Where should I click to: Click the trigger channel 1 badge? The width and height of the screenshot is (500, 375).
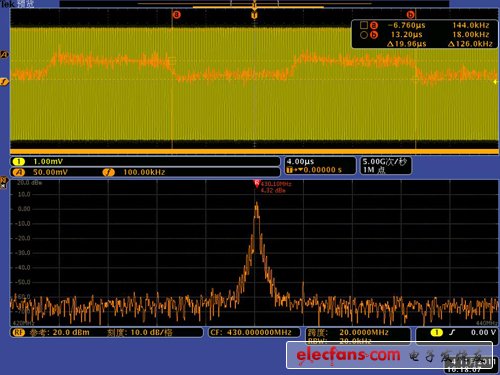[437, 332]
